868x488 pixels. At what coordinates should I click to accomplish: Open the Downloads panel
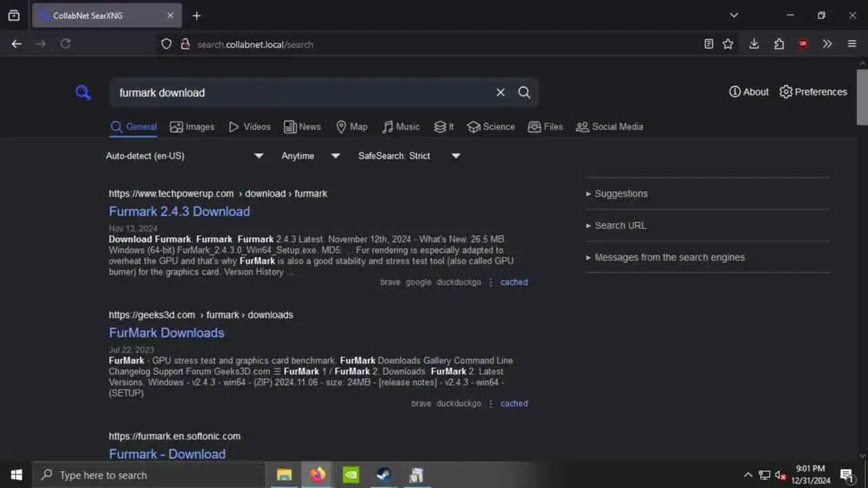point(754,44)
